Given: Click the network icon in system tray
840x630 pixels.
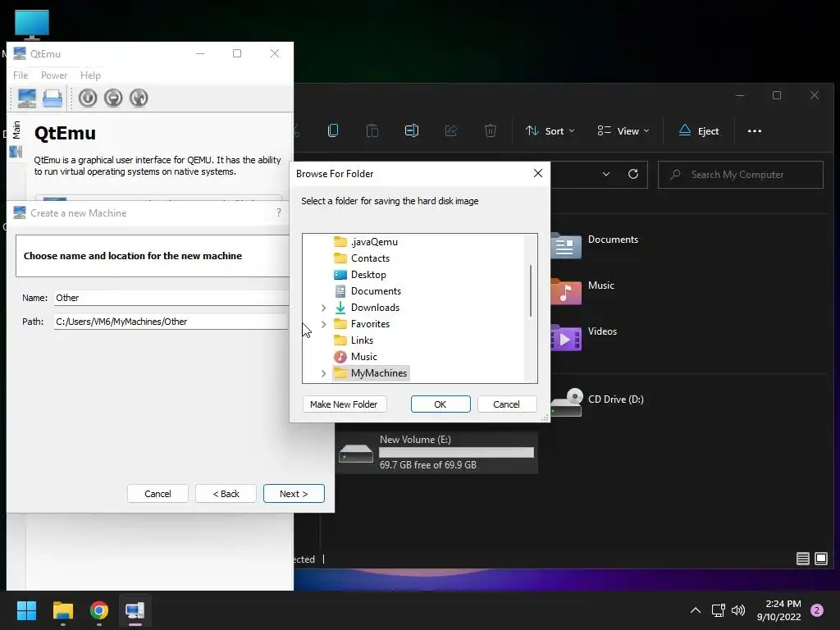Looking at the screenshot, I should tap(718, 610).
